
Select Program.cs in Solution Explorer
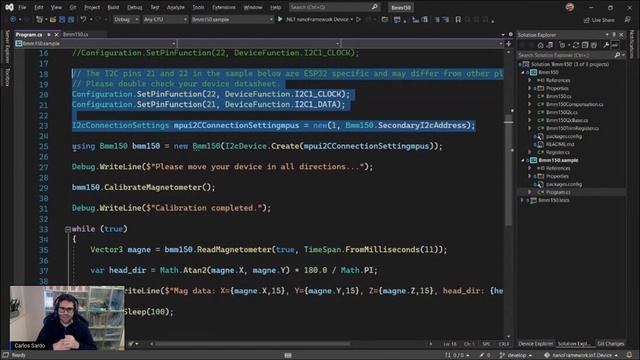click(558, 192)
